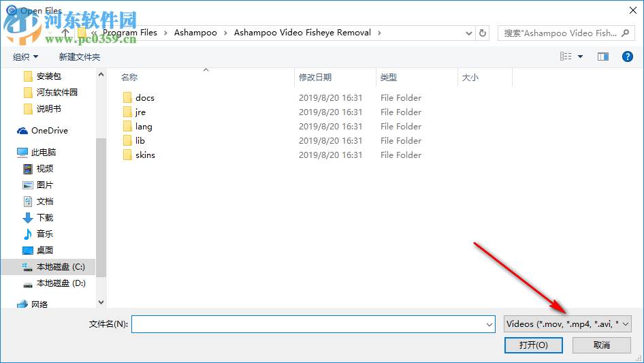Screen dimensions: 644x363
Task: Open the file type filter Videos dropdown
Action: click(567, 324)
